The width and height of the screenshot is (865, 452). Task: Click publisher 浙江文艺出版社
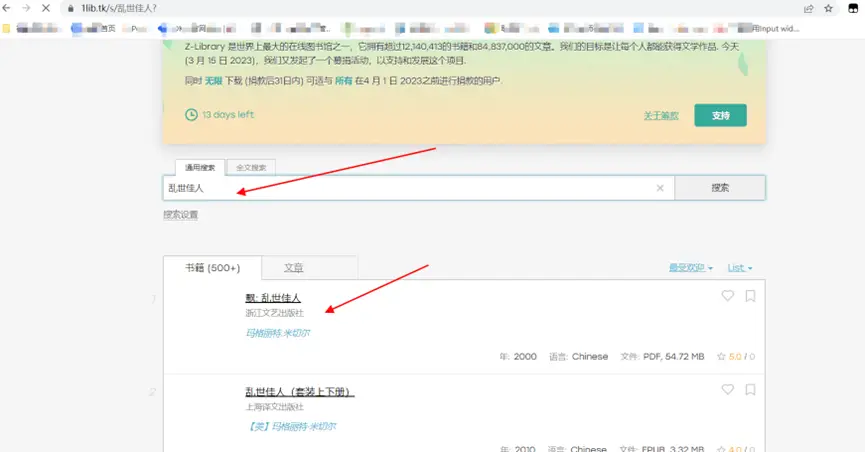[x=274, y=313]
